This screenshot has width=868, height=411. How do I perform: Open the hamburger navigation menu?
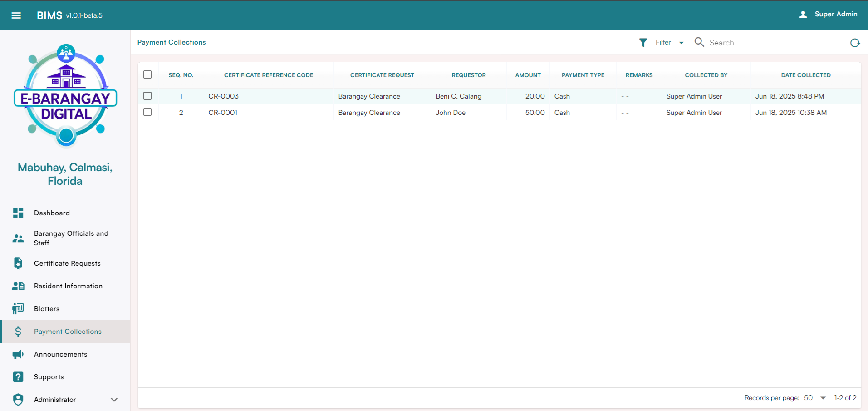(x=16, y=15)
